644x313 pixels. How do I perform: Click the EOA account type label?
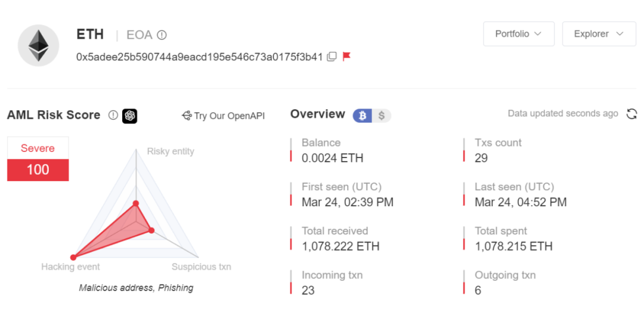tap(139, 35)
